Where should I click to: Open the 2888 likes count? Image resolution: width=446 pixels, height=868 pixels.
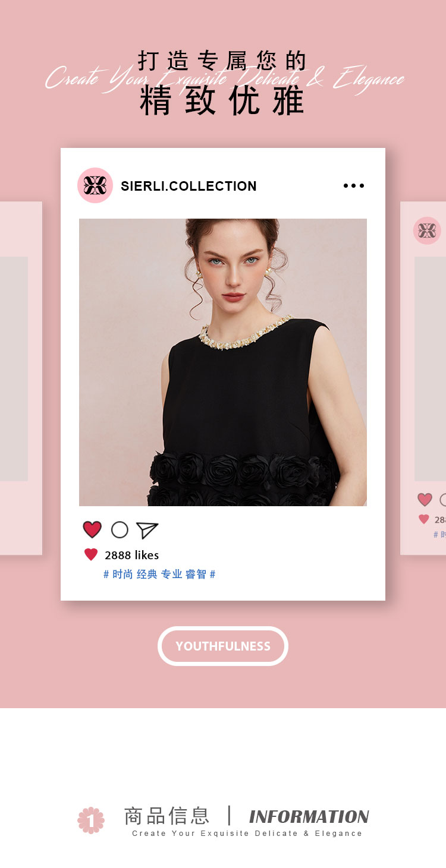(131, 555)
